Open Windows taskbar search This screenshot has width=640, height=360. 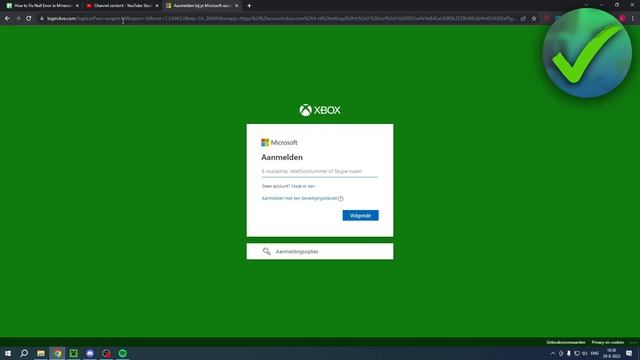(24, 353)
